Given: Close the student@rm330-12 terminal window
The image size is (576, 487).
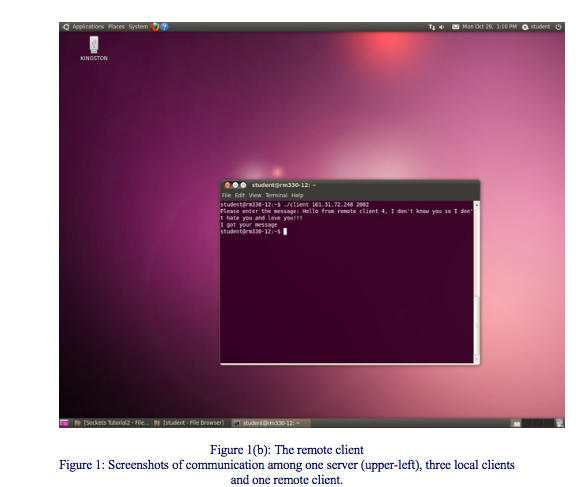Looking at the screenshot, I should (227, 185).
